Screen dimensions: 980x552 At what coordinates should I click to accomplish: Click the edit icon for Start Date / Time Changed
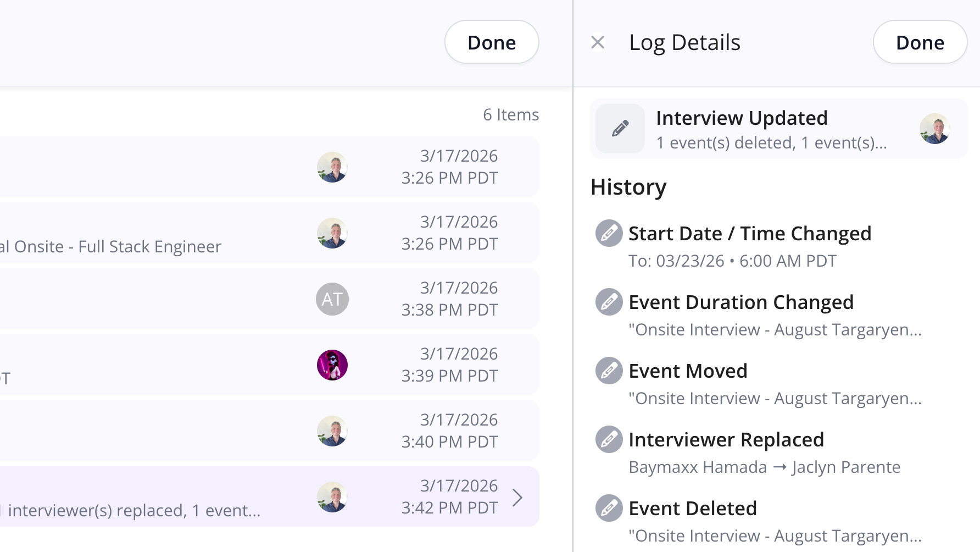click(609, 233)
